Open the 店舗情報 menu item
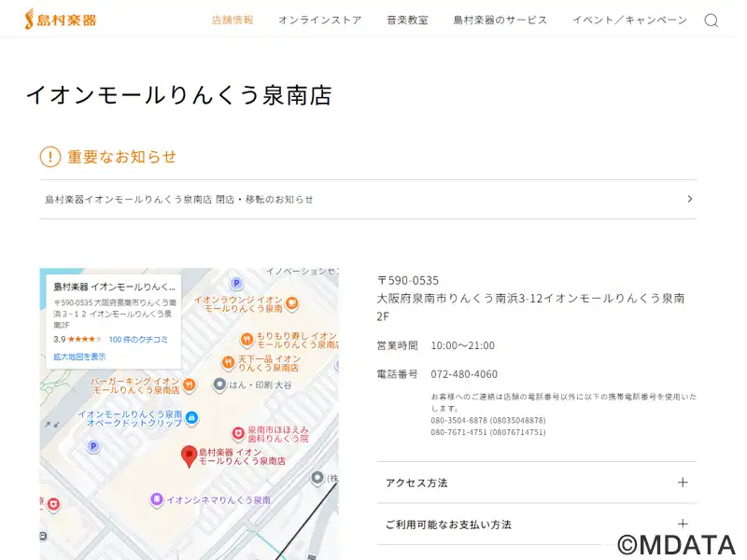The width and height of the screenshot is (747, 560). 233,20
